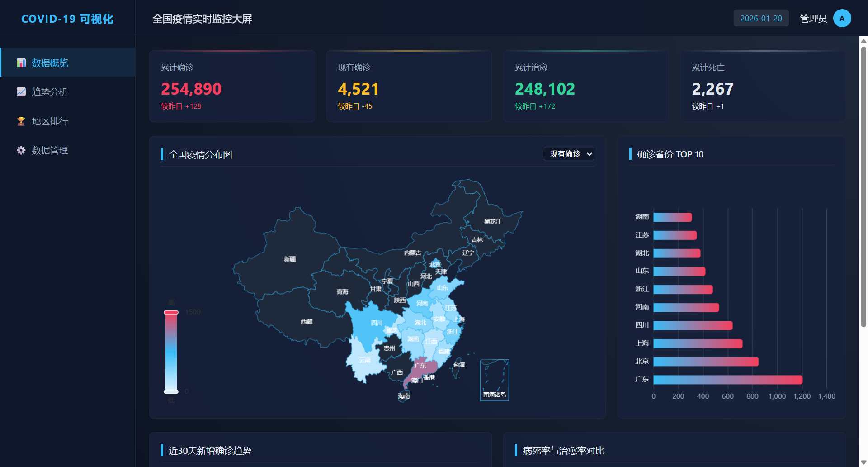Click the 2026-01-20 date badge

pyautogui.click(x=761, y=19)
